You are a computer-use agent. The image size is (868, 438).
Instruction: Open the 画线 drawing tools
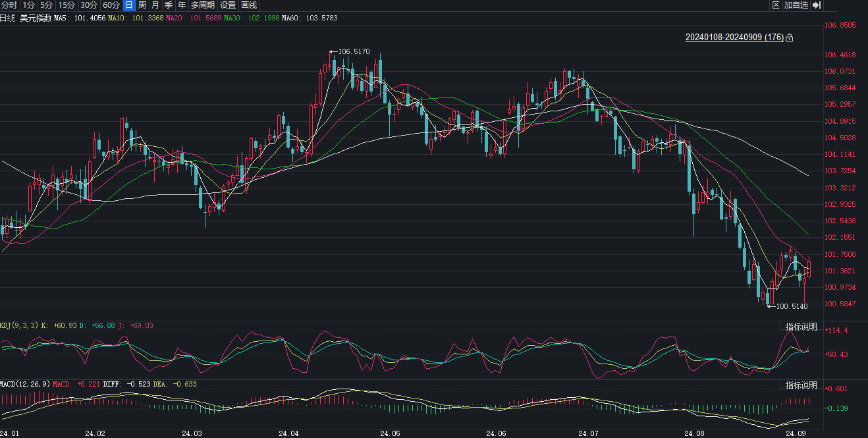[x=249, y=5]
